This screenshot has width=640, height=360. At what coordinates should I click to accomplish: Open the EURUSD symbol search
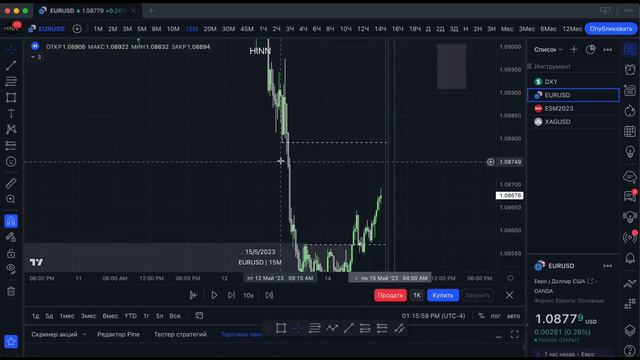click(x=47, y=29)
